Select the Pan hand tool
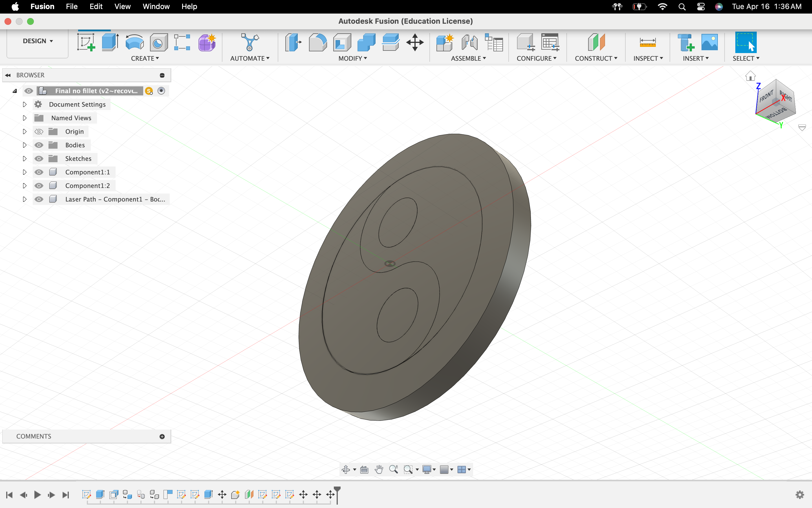Viewport: 812px width, 508px height. tap(379, 469)
